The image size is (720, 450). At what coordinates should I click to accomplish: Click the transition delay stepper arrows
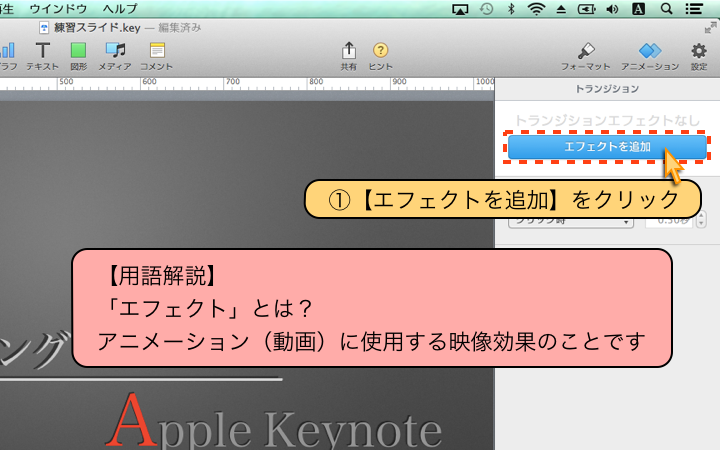[701, 221]
